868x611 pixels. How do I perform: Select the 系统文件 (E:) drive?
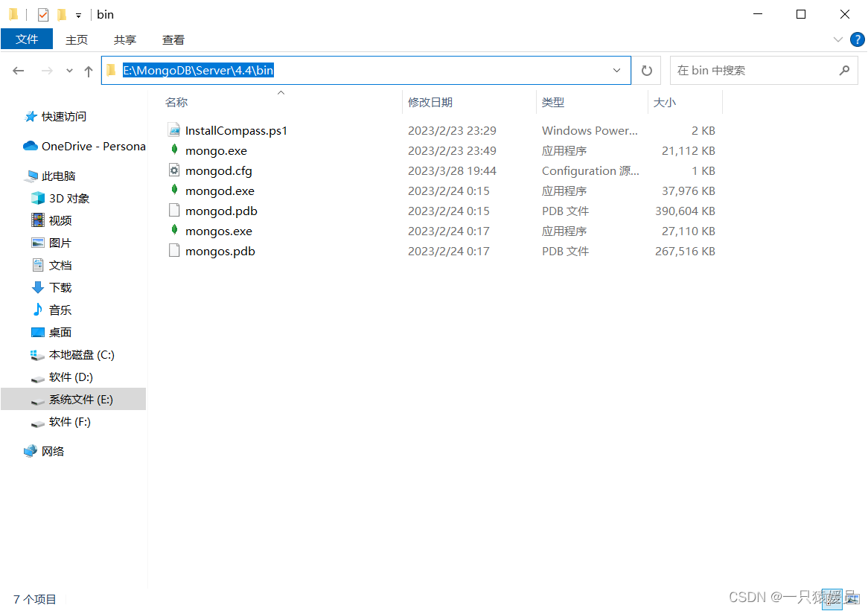pyautogui.click(x=73, y=399)
